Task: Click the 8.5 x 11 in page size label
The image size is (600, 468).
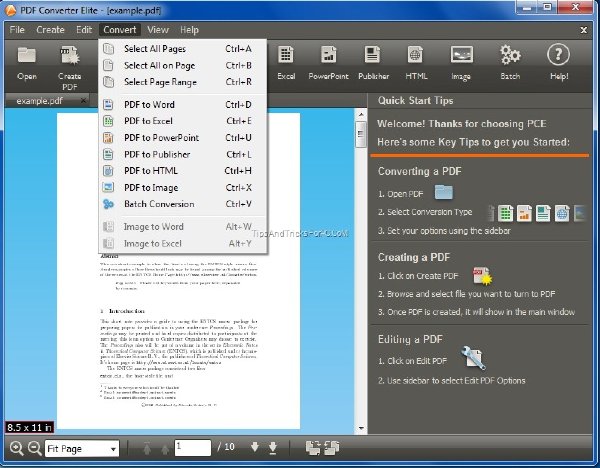Action: pos(29,427)
